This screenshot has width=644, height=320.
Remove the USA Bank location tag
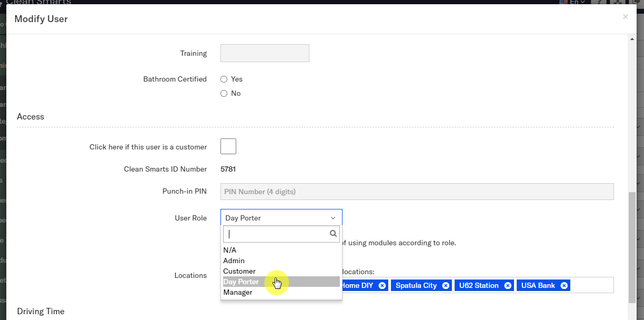click(x=564, y=285)
